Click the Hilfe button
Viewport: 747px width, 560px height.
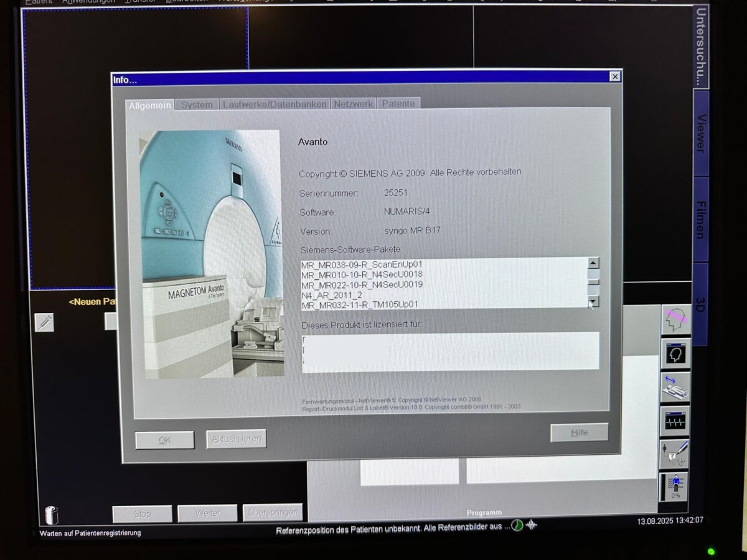click(579, 432)
